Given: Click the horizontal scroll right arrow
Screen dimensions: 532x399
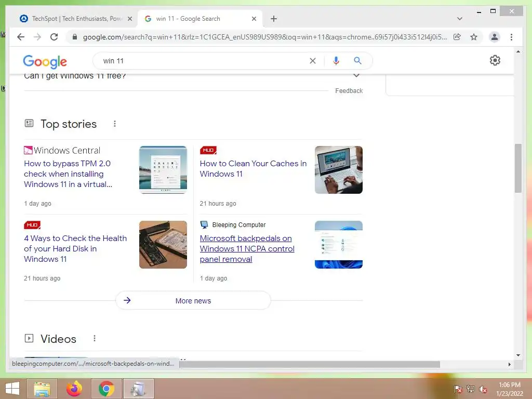Looking at the screenshot, I should (x=509, y=364).
